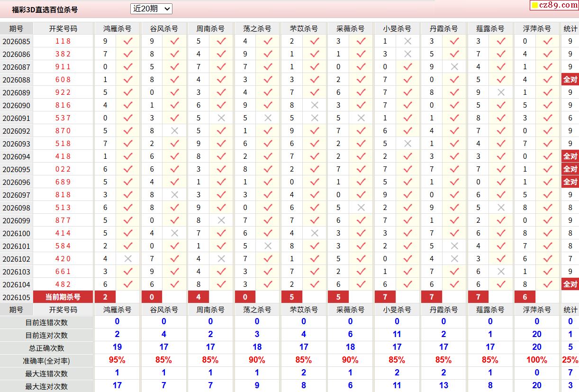
Task: Click 浮萍杀号 current-period kill number 6
Action: (x=525, y=297)
